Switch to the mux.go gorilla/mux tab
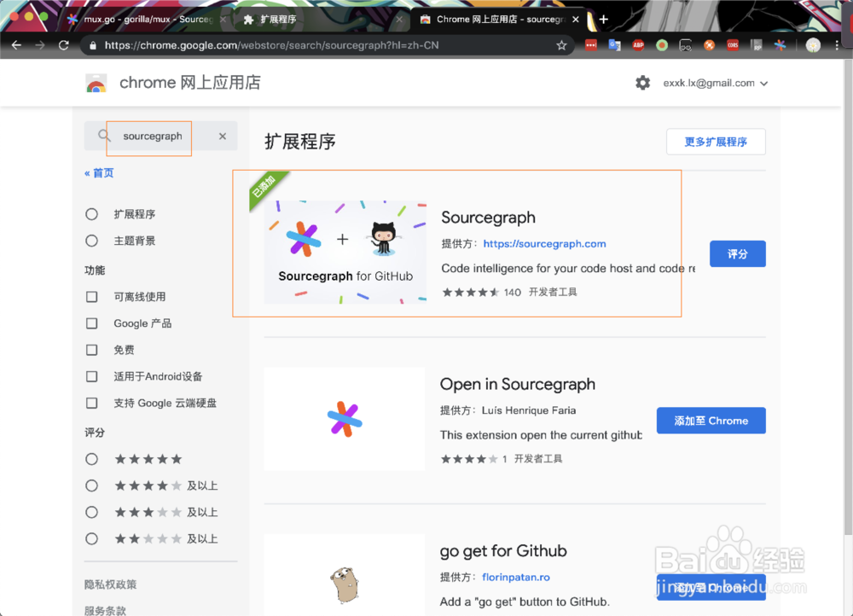This screenshot has height=616, width=853. coord(142,19)
